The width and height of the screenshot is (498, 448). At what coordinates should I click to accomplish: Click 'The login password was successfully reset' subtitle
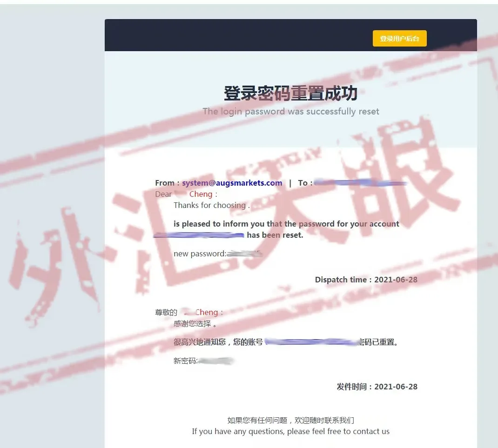[290, 112]
